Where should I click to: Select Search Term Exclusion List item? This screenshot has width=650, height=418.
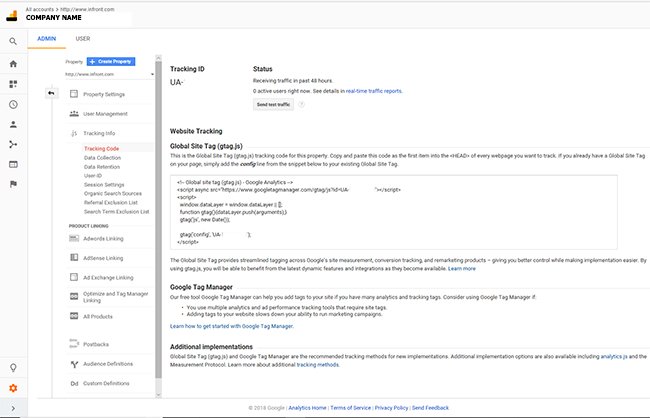116,211
